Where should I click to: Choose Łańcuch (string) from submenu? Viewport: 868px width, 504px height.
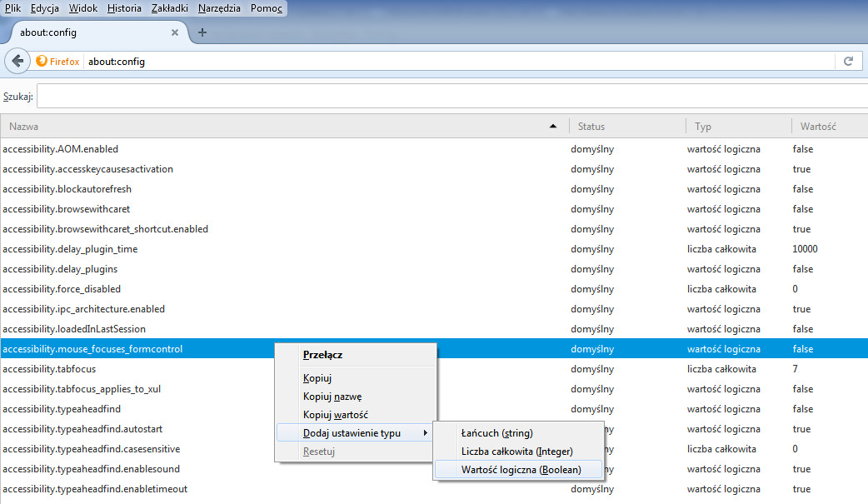click(x=496, y=433)
